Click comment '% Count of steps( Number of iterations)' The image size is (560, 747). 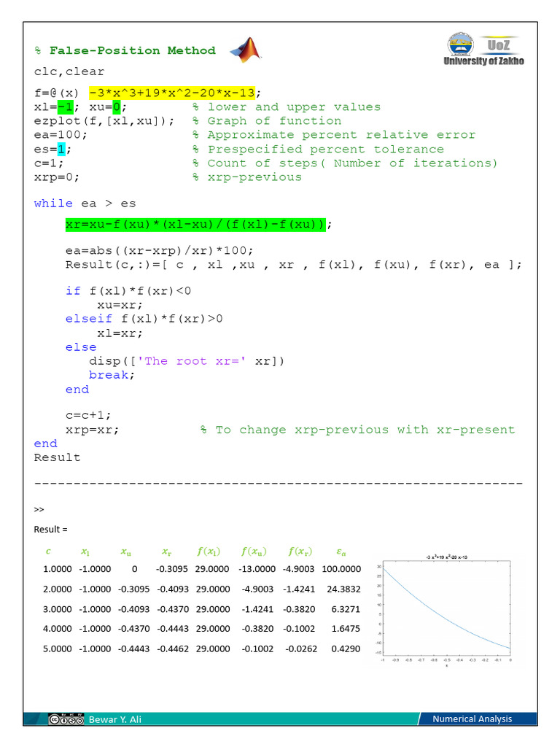tap(345, 163)
